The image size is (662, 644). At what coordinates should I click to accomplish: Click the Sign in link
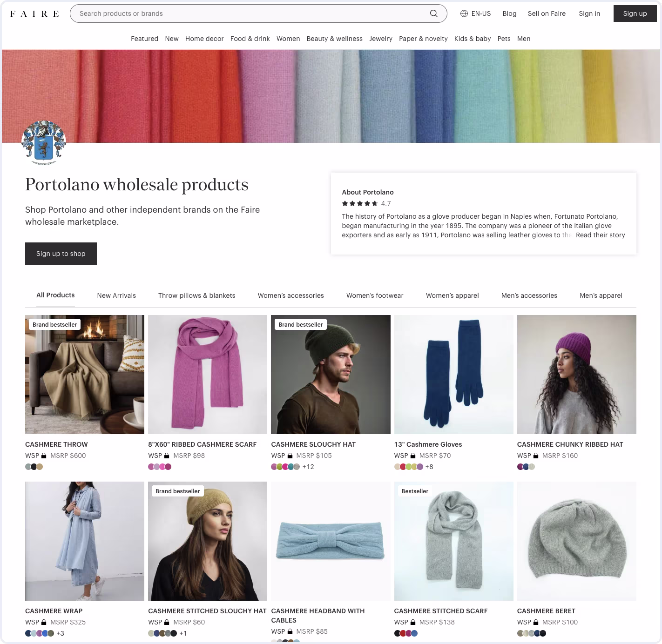pyautogui.click(x=589, y=13)
